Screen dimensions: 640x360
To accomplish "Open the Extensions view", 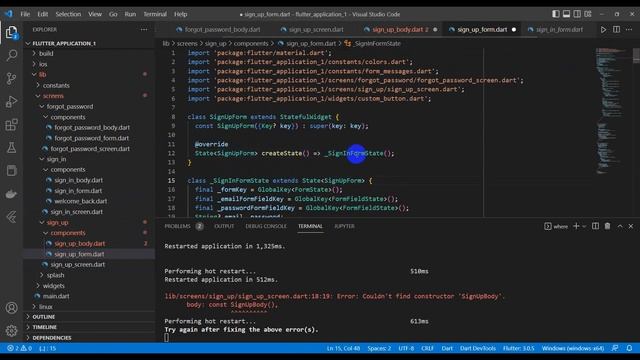I will click(x=11, y=124).
